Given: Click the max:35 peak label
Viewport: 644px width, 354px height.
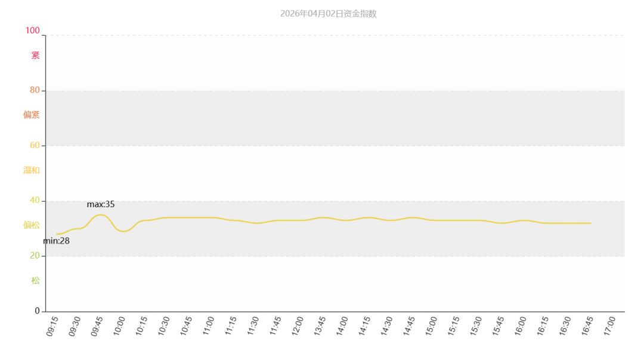Looking at the screenshot, I should 101,204.
